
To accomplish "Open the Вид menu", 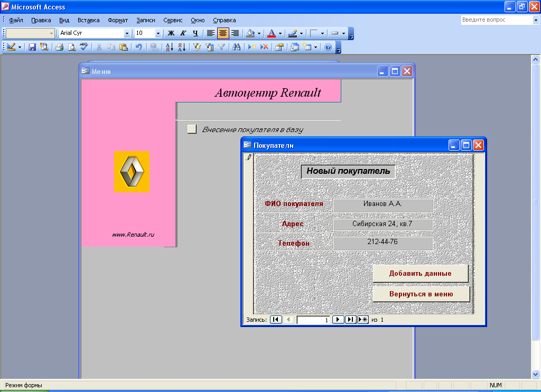I will point(64,20).
